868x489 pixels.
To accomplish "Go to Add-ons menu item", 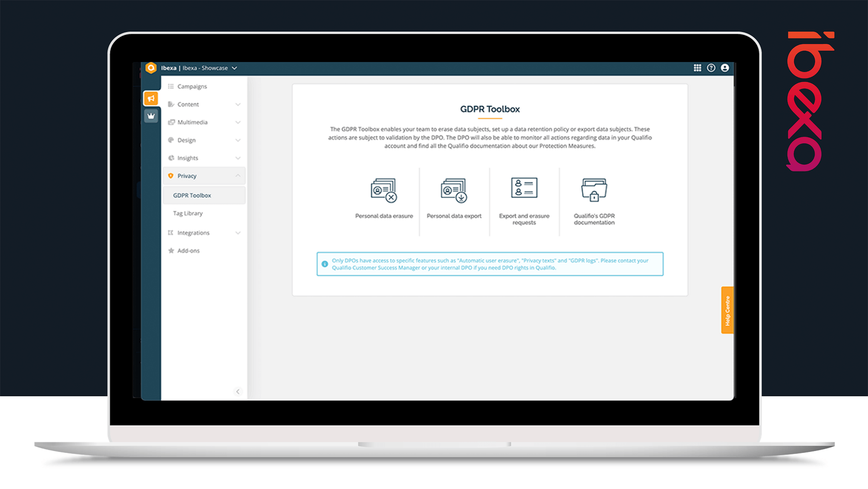I will (188, 251).
